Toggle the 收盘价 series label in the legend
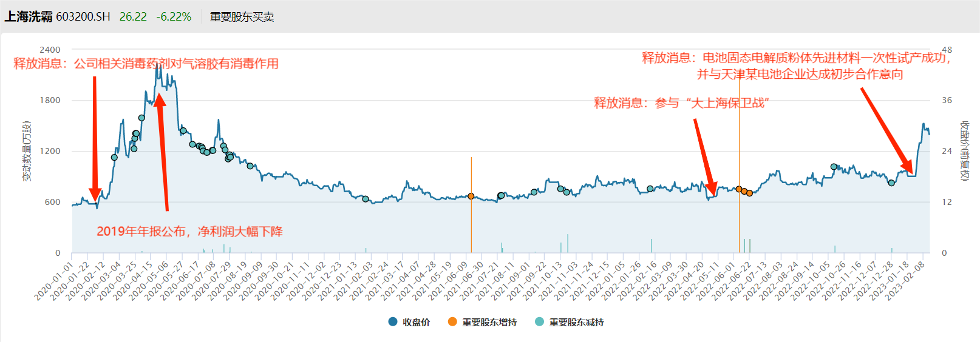980x342 pixels. 416,323
